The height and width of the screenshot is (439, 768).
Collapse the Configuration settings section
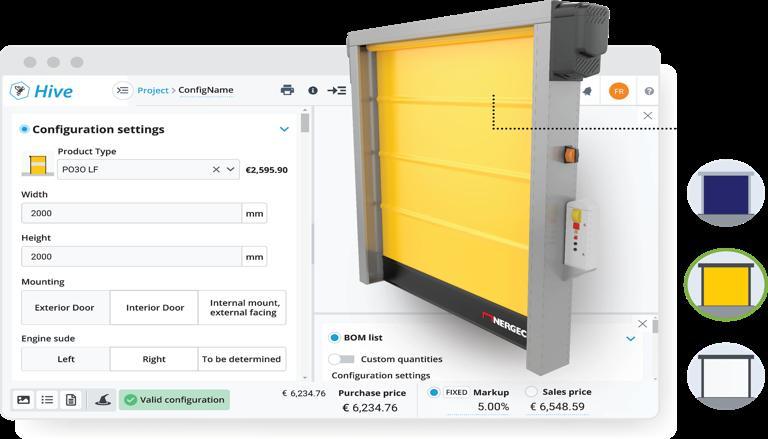pyautogui.click(x=284, y=129)
